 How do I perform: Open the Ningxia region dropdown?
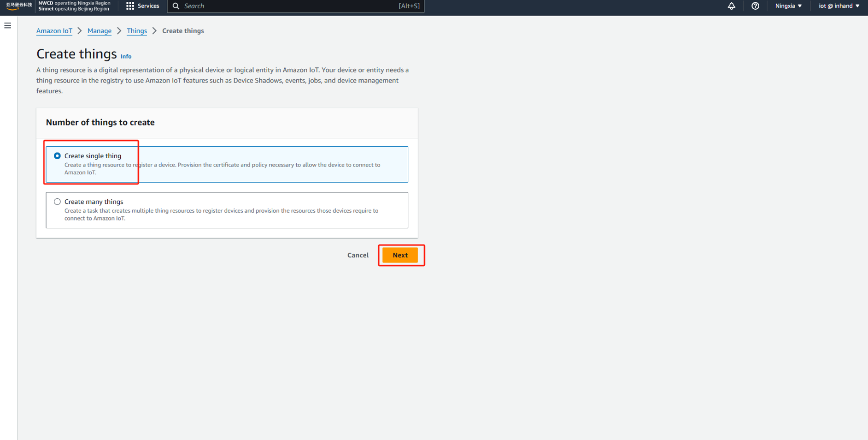(x=788, y=6)
